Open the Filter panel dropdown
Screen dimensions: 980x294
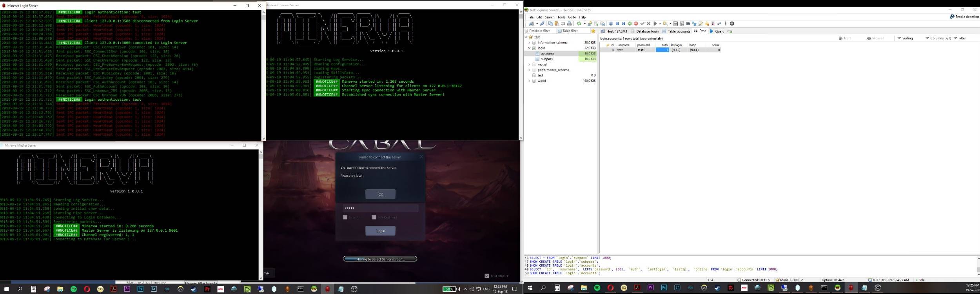pyautogui.click(x=960, y=38)
